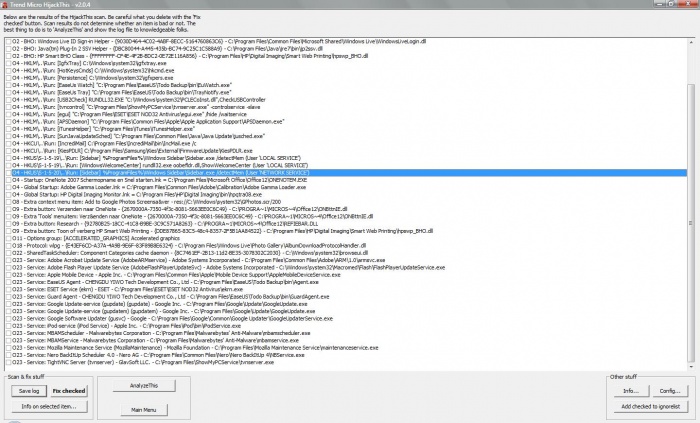Tick checkbox for Java Plug-In 2 SSV Helper BHO
This screenshot has height=423, width=700.
click(x=8, y=49)
